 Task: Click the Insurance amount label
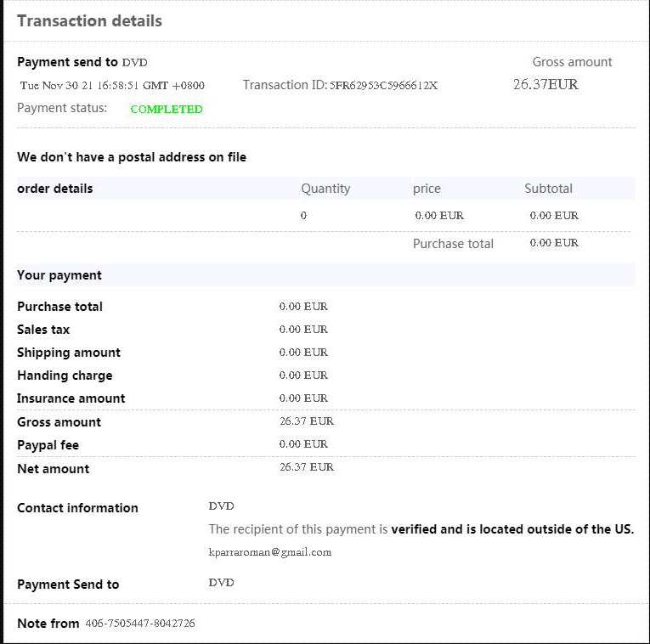coord(71,398)
